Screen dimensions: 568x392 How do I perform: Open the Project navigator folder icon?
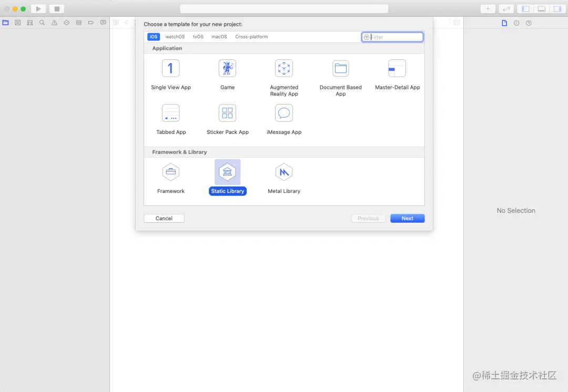[x=5, y=23]
